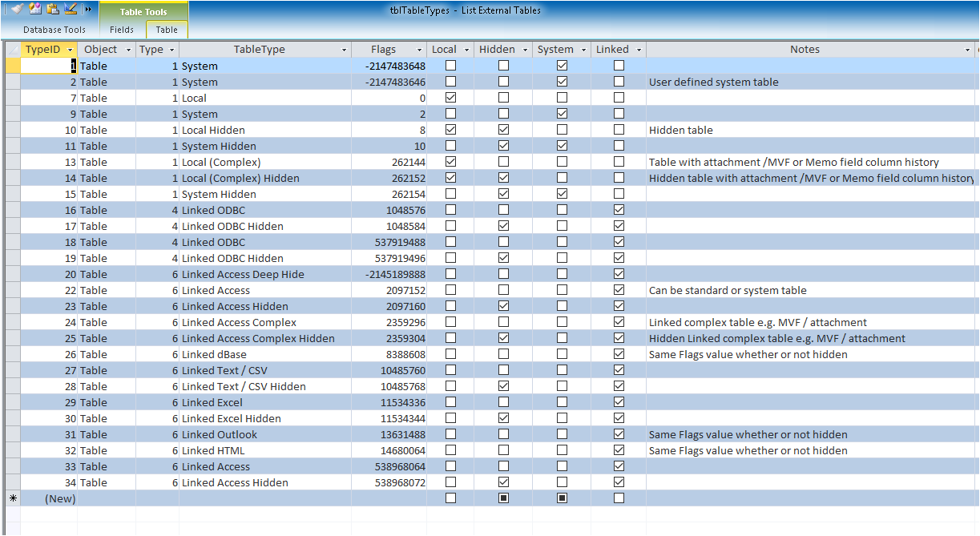Open the Type column filter dropdown

click(x=172, y=50)
